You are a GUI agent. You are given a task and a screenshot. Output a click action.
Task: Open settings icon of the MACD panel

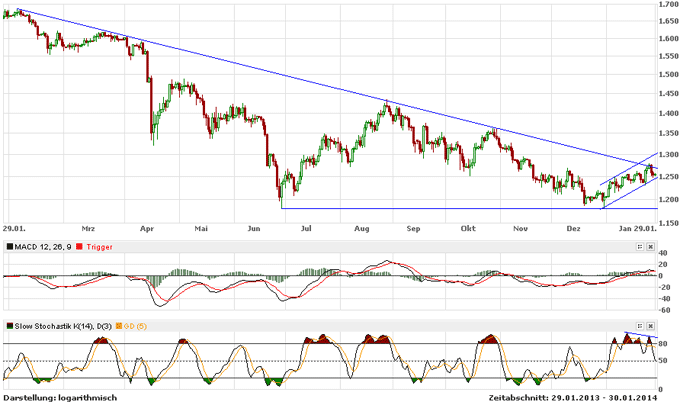[641, 246]
